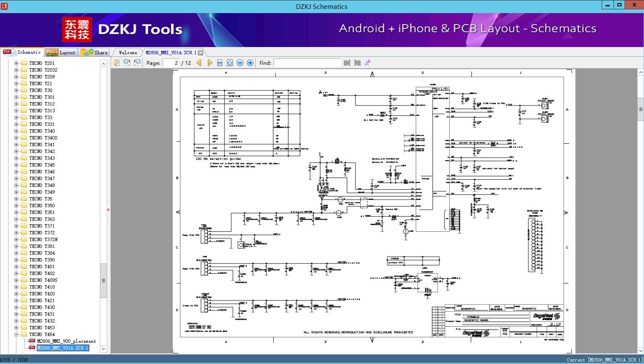644x364 pixels.
Task: Click the fit page icon
Action: pyautogui.click(x=230, y=63)
